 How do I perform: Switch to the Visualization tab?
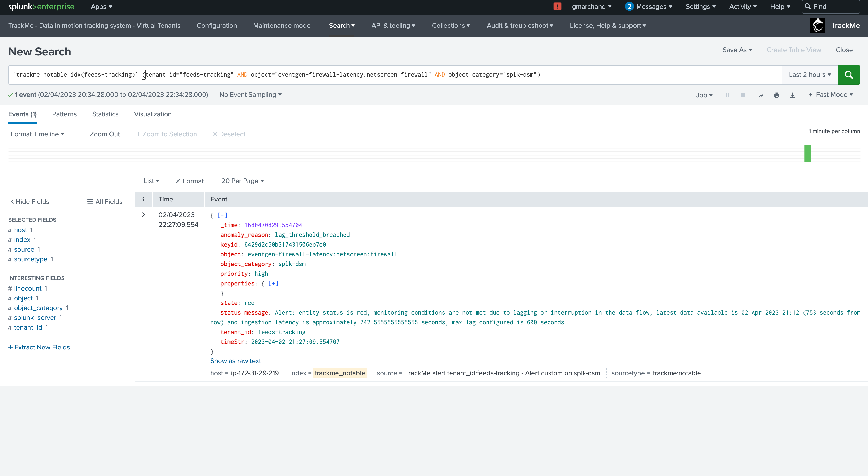click(153, 114)
